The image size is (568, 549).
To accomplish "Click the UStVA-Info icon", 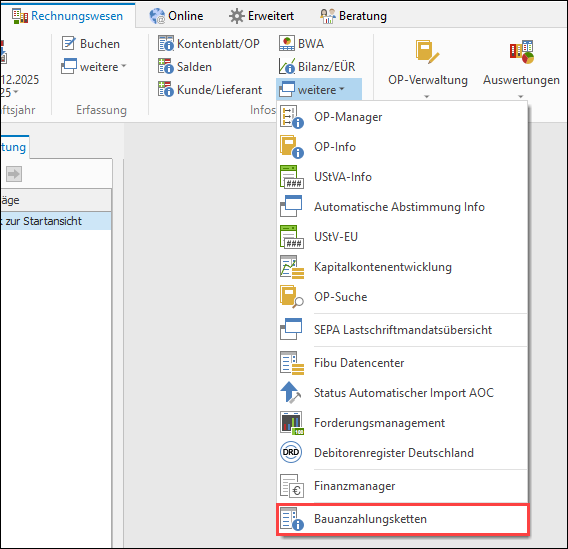I will click(x=292, y=177).
